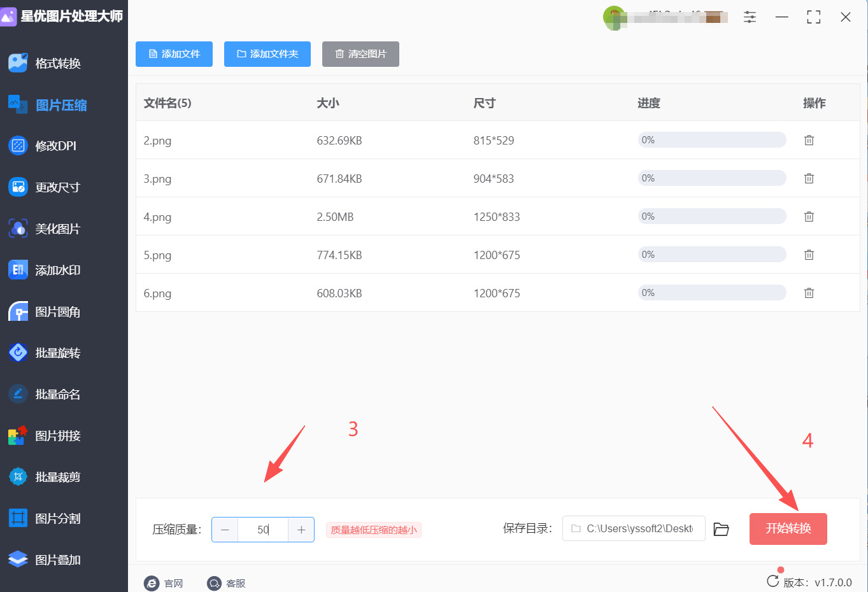
Task: Click the 清空图片 button
Action: 360,54
